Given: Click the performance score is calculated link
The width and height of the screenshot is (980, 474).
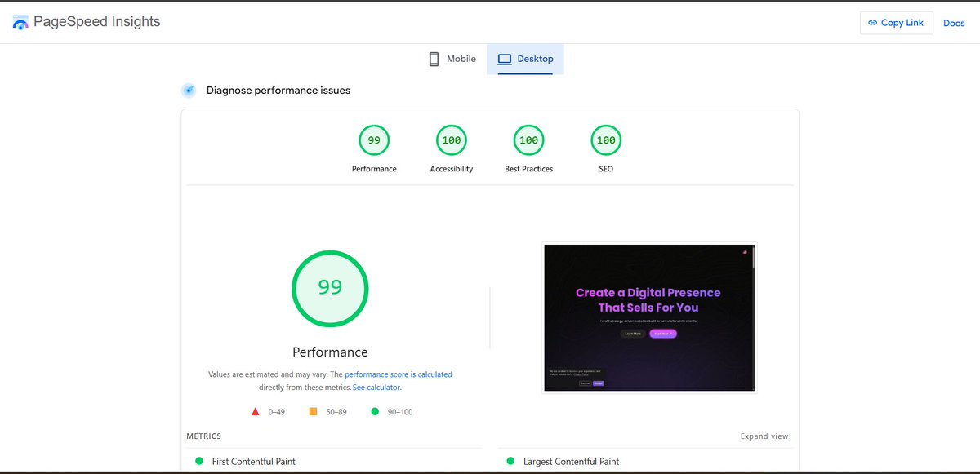Looking at the screenshot, I should (398, 374).
